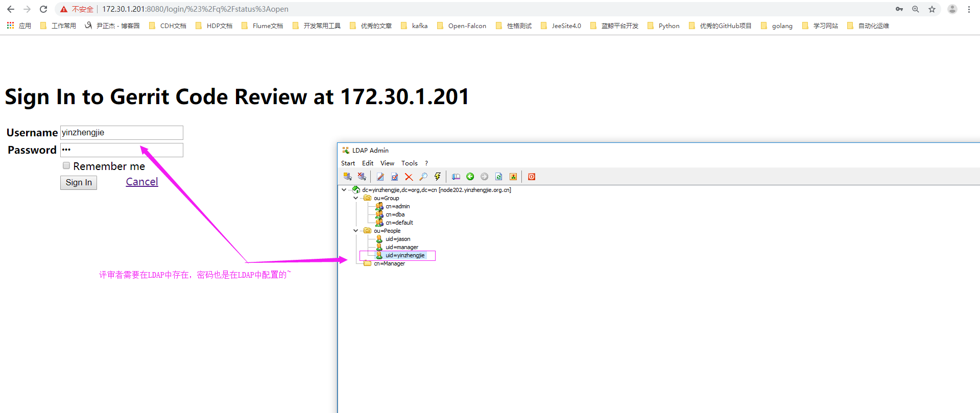Collapse the ou=People tree node
Viewport: 980px width, 413px height.
[x=356, y=231]
